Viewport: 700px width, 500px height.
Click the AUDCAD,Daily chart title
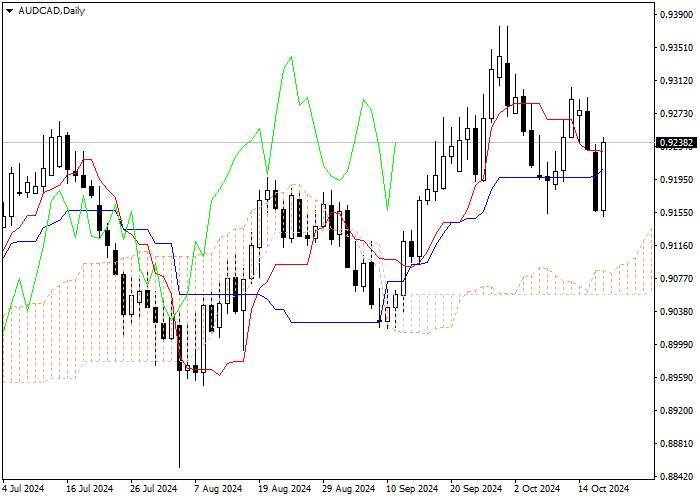click(x=51, y=11)
